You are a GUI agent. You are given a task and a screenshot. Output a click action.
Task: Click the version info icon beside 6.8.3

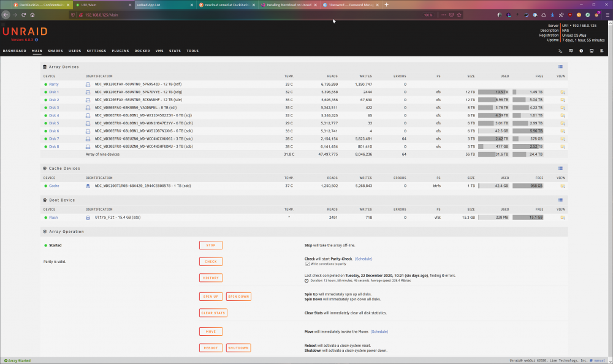tap(36, 40)
